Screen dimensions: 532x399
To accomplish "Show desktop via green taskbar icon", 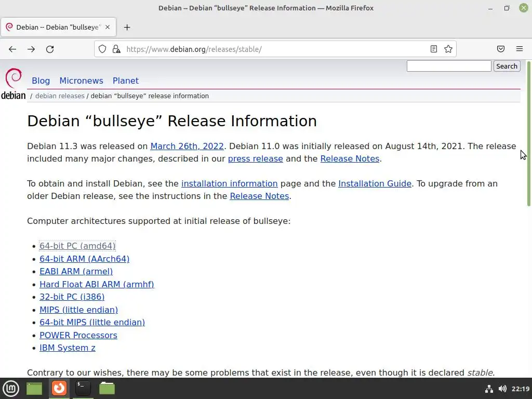I will (34, 389).
